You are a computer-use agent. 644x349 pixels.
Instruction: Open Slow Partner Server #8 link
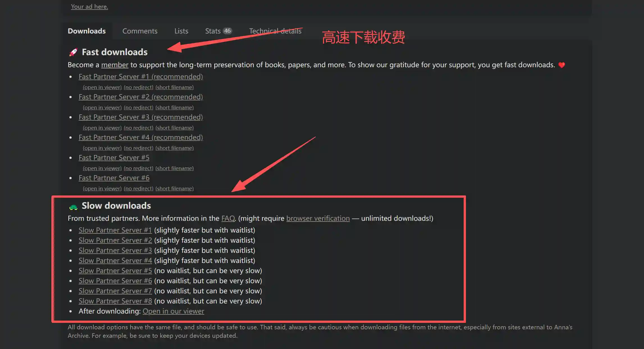(115, 301)
